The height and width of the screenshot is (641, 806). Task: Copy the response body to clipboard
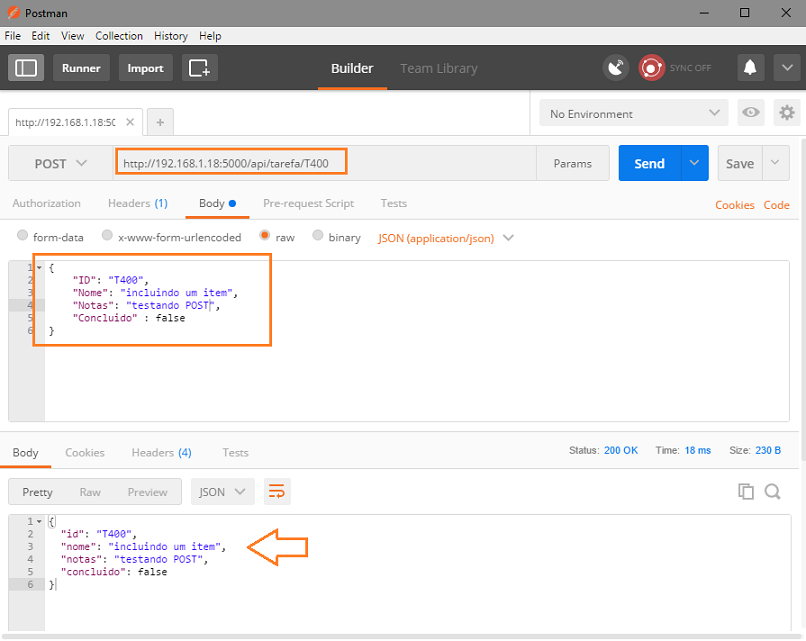(746, 492)
